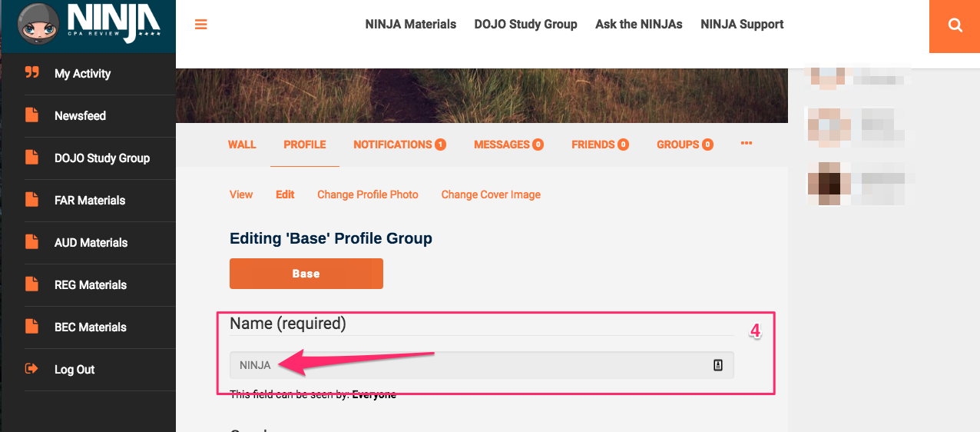Click the document icon beside REG Materials
The height and width of the screenshot is (432, 980).
pos(31,284)
